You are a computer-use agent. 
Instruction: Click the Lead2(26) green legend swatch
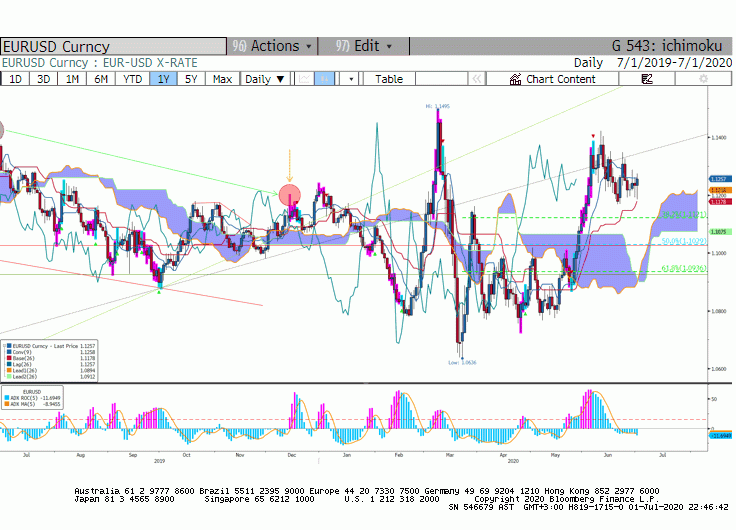tap(9, 376)
